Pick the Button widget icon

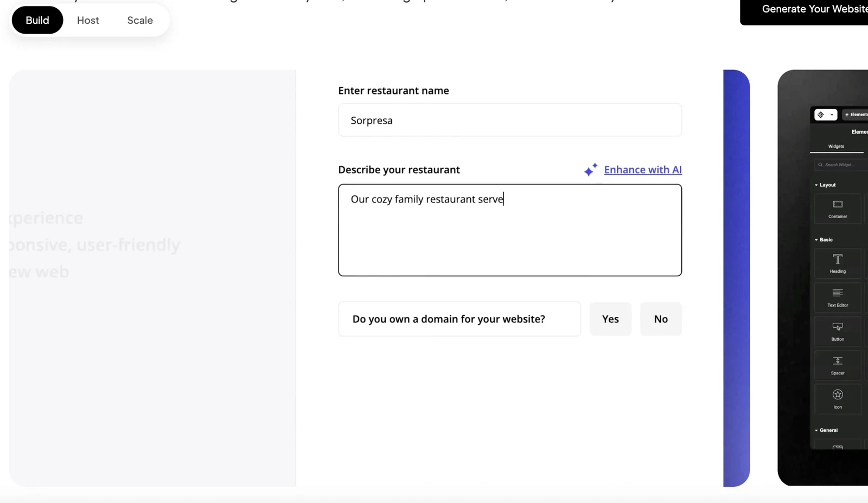[838, 327]
